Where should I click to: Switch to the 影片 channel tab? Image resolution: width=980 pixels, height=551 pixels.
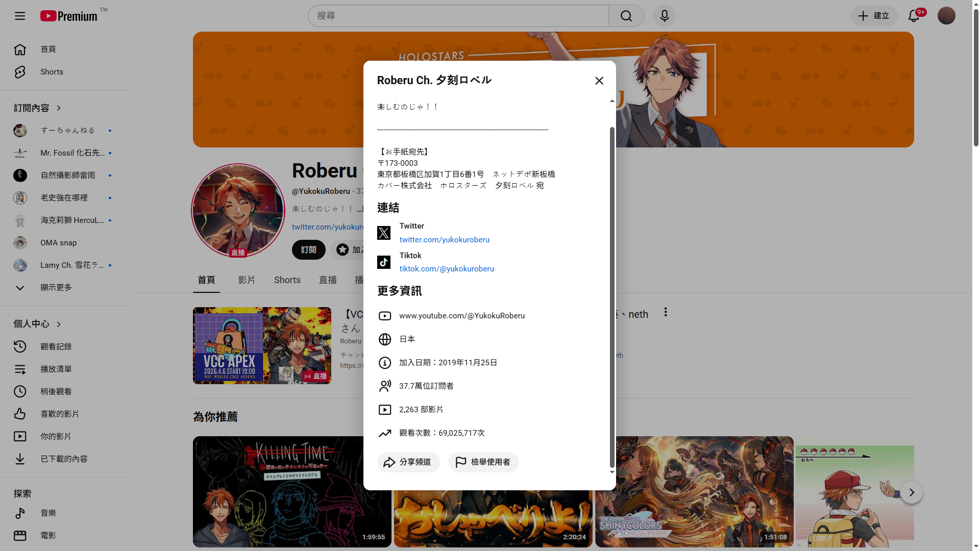click(x=247, y=280)
